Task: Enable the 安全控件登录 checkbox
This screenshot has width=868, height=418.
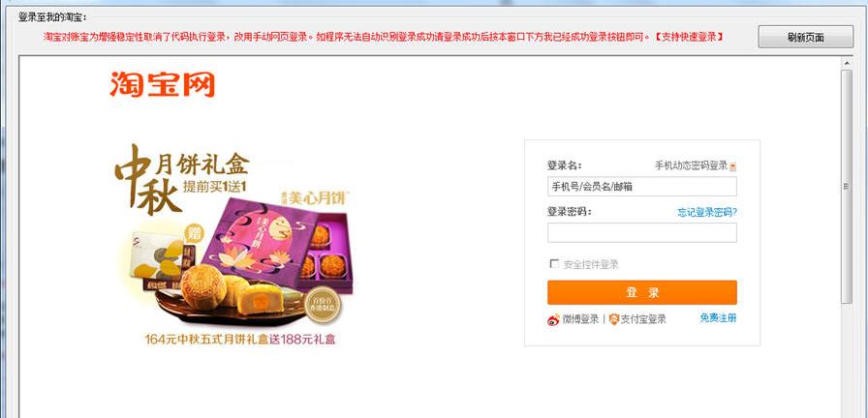Action: pyautogui.click(x=554, y=264)
